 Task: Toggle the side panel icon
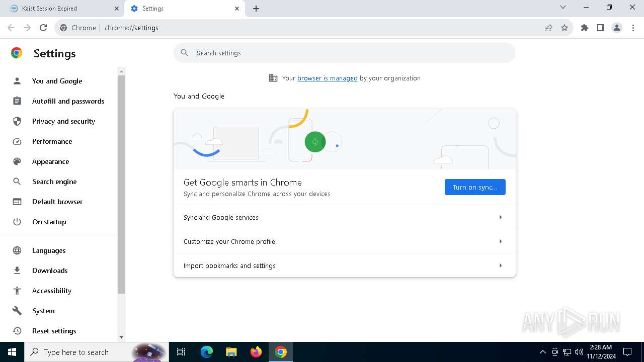click(x=601, y=28)
